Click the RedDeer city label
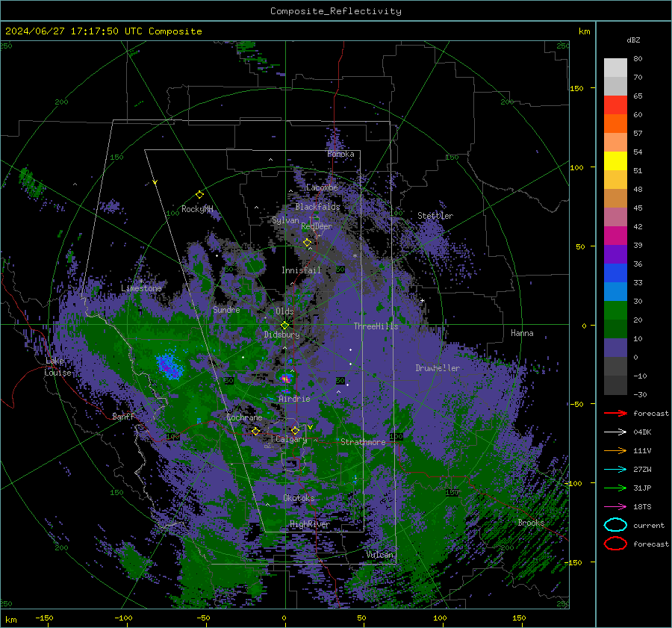 (x=317, y=226)
